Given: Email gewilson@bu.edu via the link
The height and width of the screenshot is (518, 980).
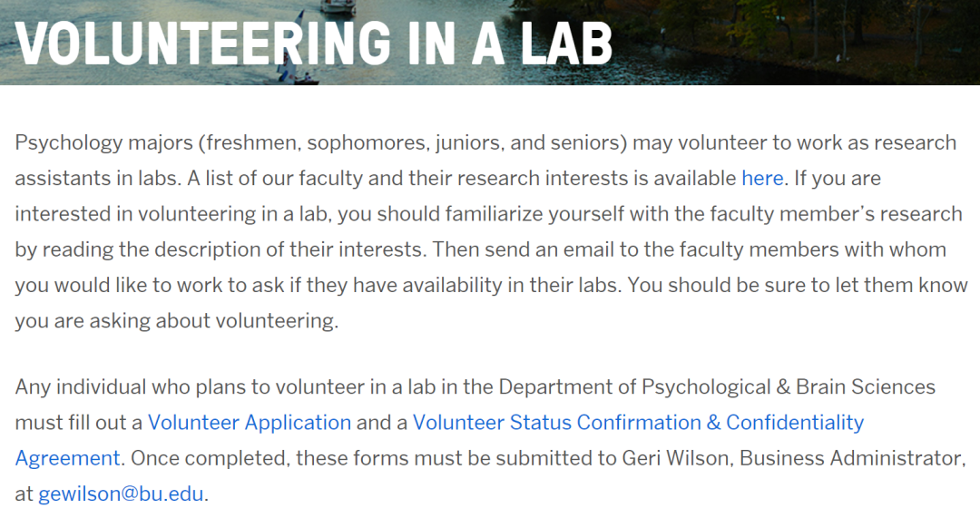Looking at the screenshot, I should (x=121, y=494).
